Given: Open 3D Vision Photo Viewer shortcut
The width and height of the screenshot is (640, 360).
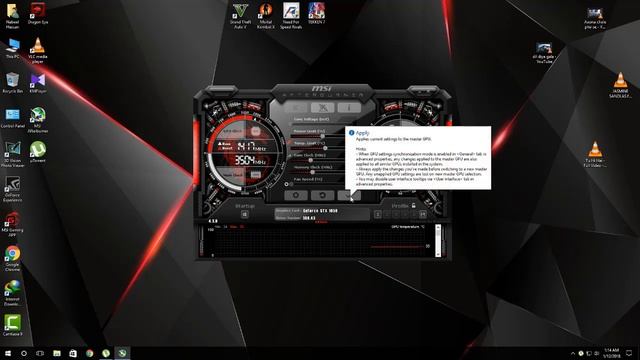Looking at the screenshot, I should (13, 155).
